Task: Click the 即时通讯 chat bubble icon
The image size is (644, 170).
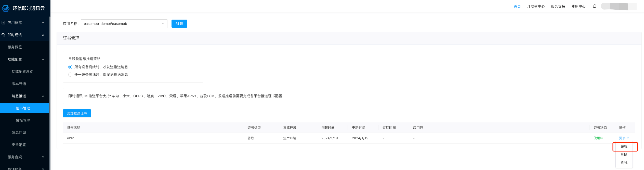Action: [3, 35]
